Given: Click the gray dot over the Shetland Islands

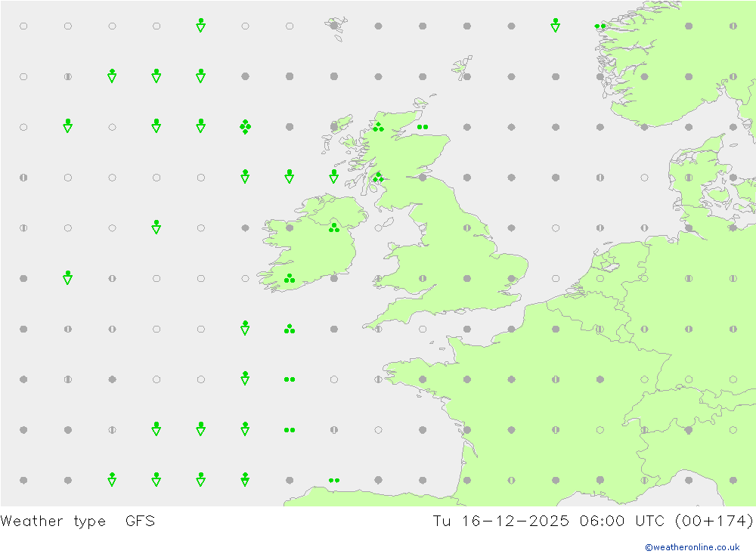Looking at the screenshot, I should tap(466, 76).
